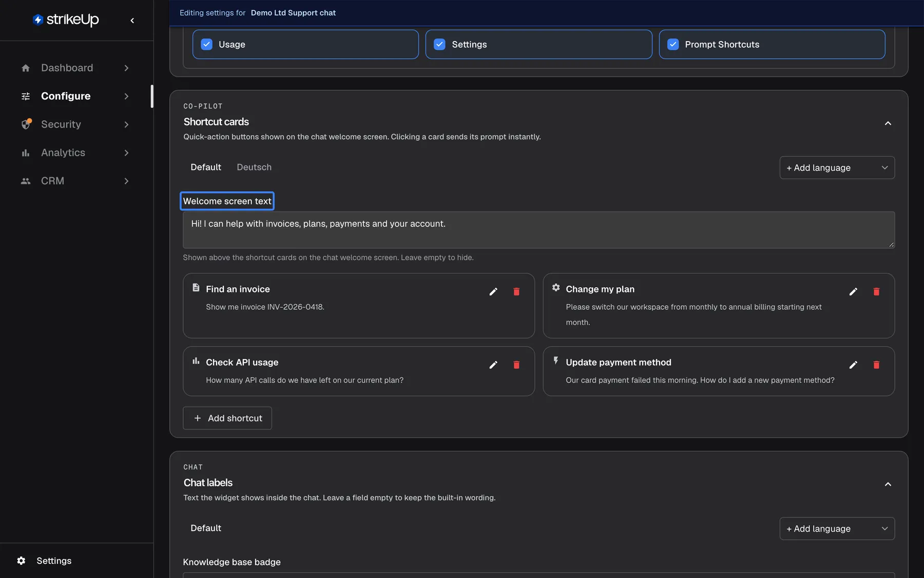Select the Default tab in Chat labels
The image size is (924, 578).
tap(205, 528)
